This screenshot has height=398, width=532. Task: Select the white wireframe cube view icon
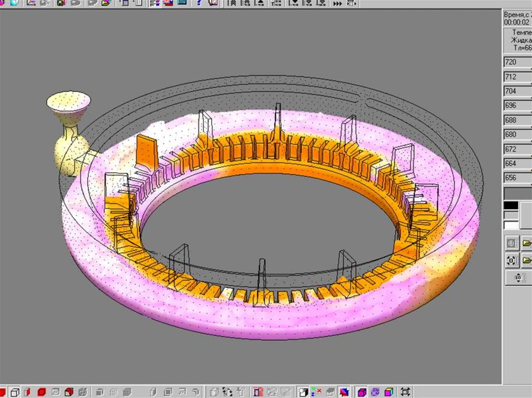point(15,392)
